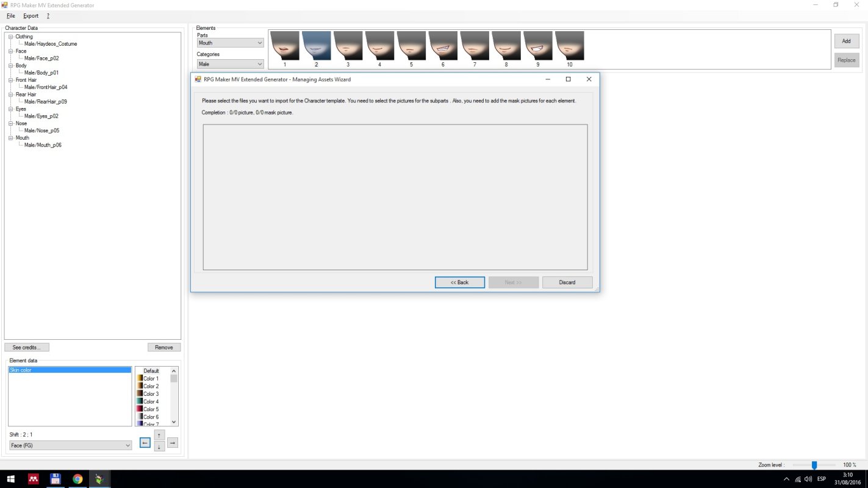This screenshot has height=488, width=868.
Task: Open the red Mendeley taskbar icon
Action: (34, 479)
